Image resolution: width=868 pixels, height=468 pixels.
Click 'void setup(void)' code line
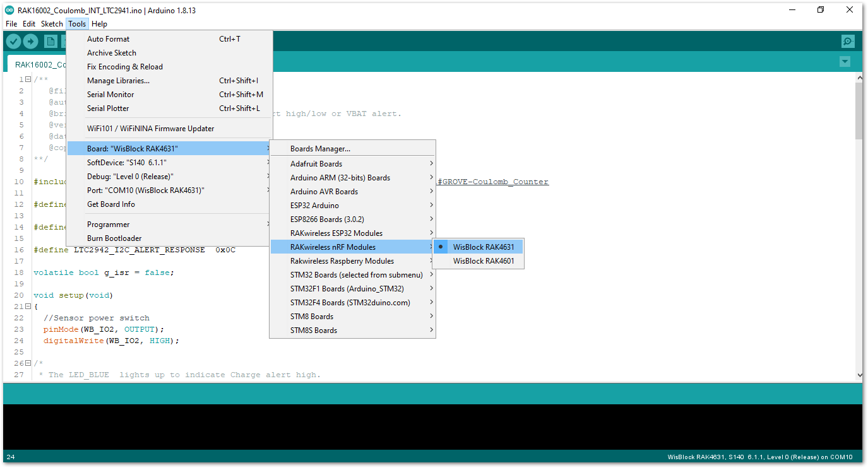tap(73, 295)
